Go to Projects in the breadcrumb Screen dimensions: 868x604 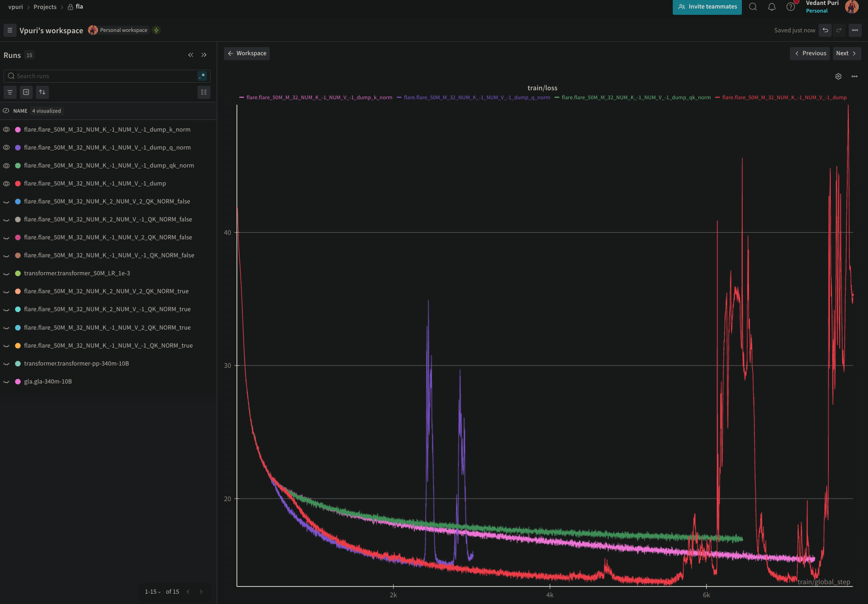tap(45, 7)
